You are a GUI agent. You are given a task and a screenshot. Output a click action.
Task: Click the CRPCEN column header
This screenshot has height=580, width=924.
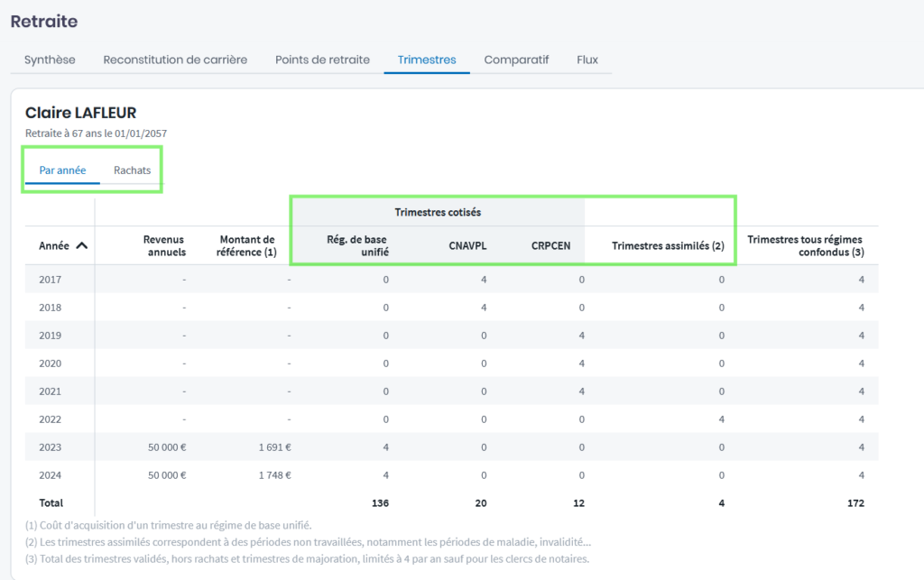(550, 244)
